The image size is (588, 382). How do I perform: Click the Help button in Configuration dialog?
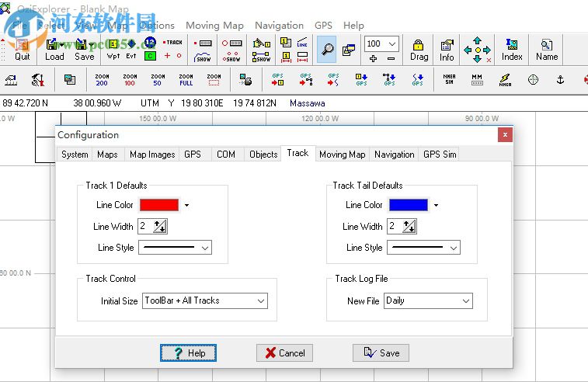pyautogui.click(x=188, y=352)
